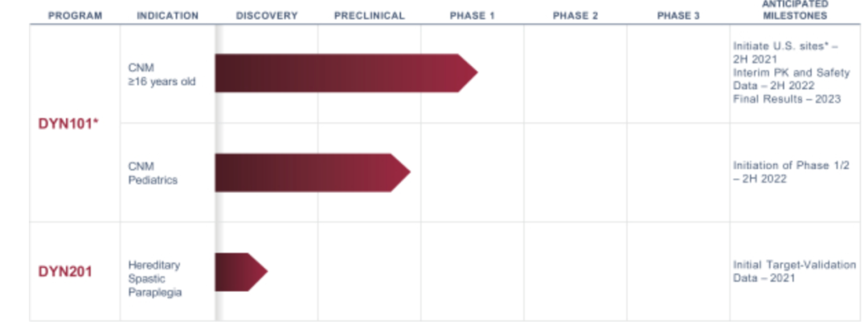
Task: Click the DYN201 discovery progress arrow
Action: coord(240,271)
